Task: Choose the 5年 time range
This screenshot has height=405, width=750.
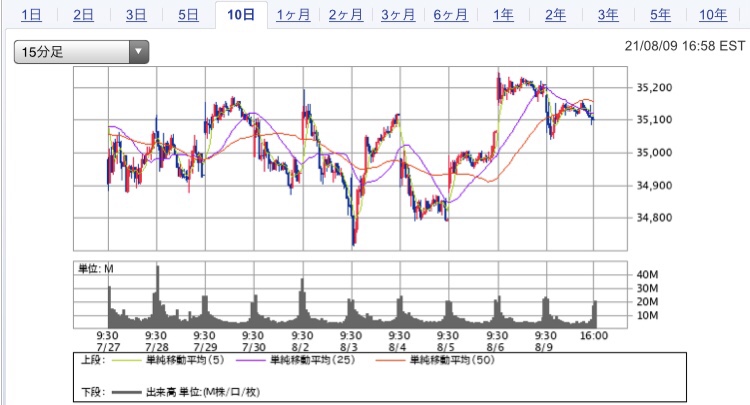Action: tap(659, 14)
